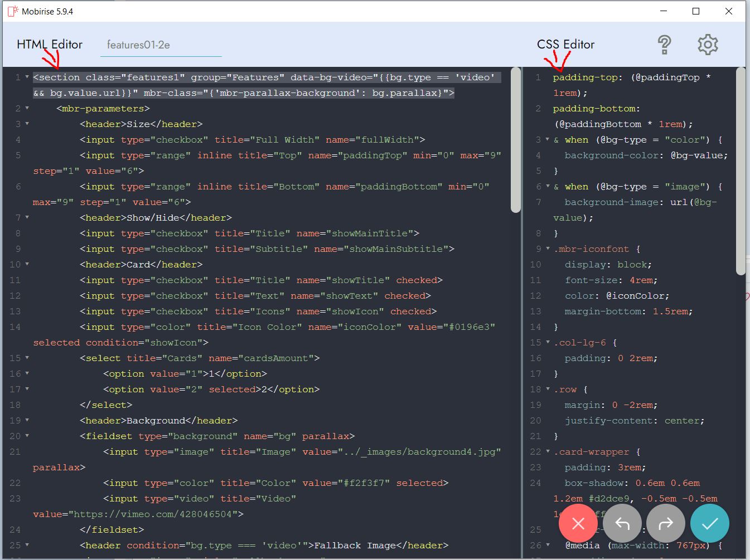Screen dimensions: 750x560
Task: Collapse the .mbr-iconfont CSS rule
Action: pos(548,249)
